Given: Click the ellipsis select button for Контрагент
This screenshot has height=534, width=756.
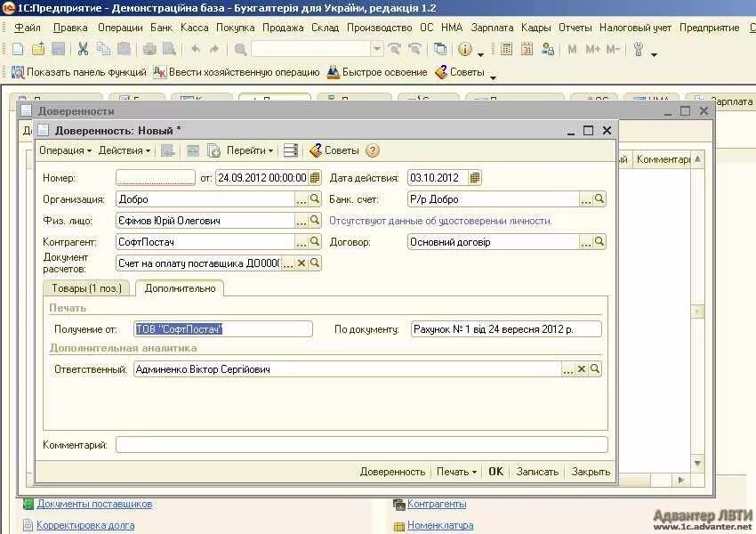Looking at the screenshot, I should click(302, 242).
